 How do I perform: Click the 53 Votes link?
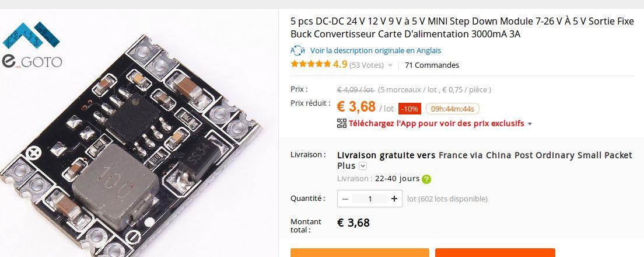click(366, 65)
